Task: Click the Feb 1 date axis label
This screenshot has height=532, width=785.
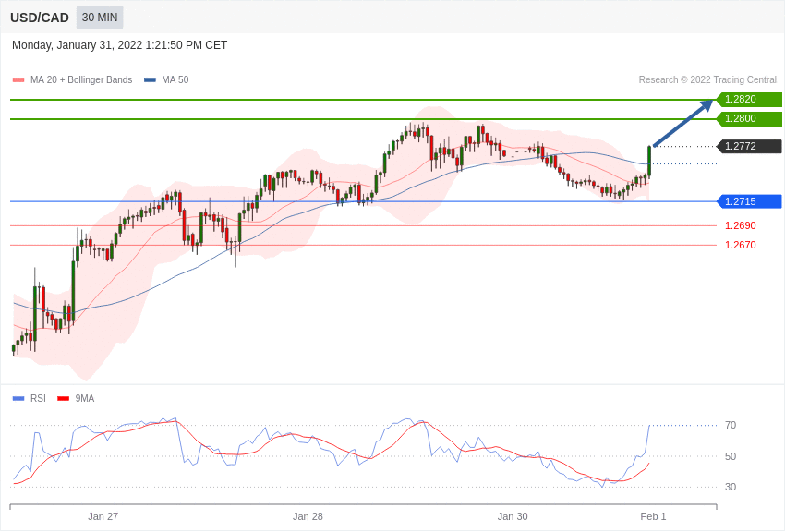Action: [x=653, y=516]
